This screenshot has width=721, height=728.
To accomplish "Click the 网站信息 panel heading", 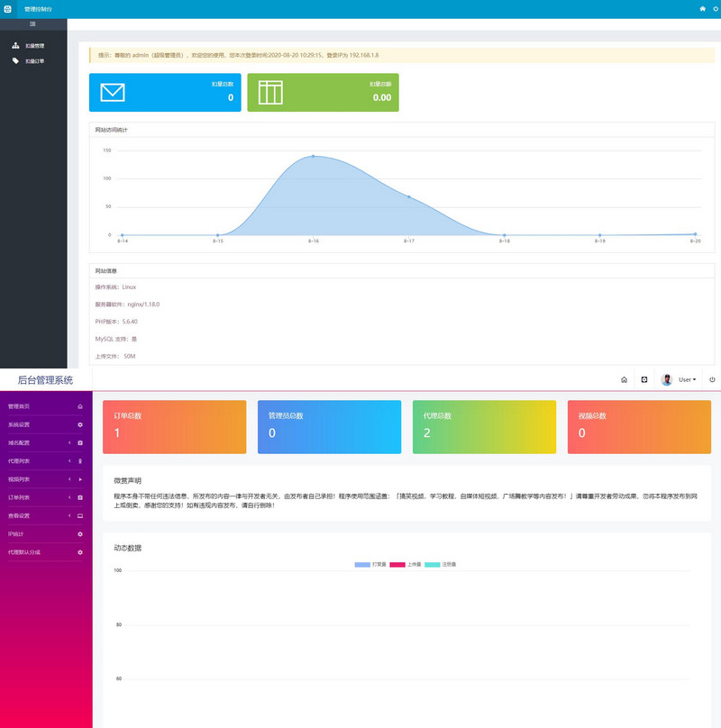I will pos(106,270).
